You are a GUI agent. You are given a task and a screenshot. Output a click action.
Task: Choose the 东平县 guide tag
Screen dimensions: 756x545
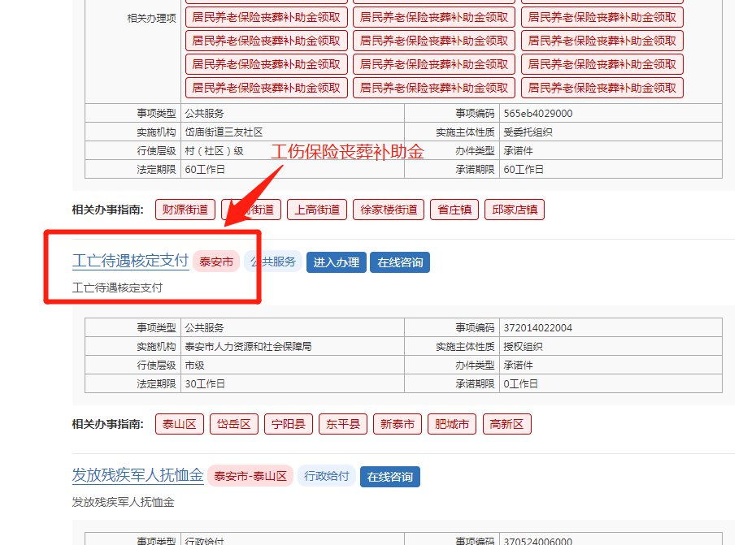click(342, 424)
